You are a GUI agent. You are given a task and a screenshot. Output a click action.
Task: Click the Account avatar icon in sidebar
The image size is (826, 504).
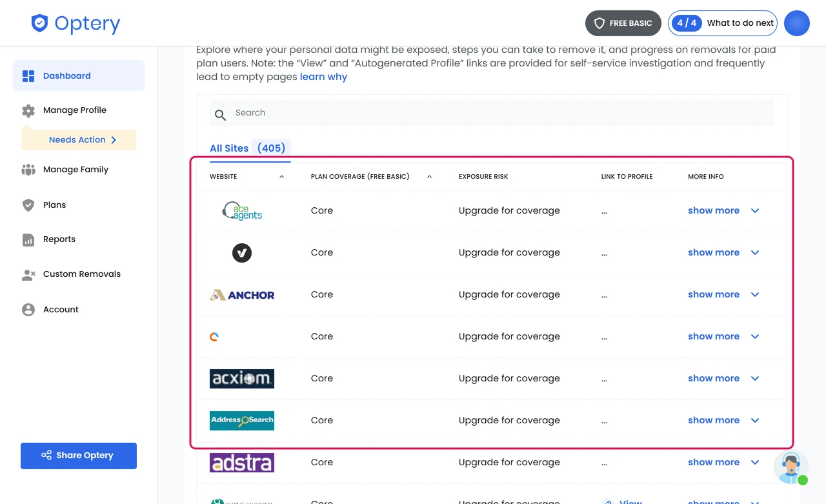28,310
